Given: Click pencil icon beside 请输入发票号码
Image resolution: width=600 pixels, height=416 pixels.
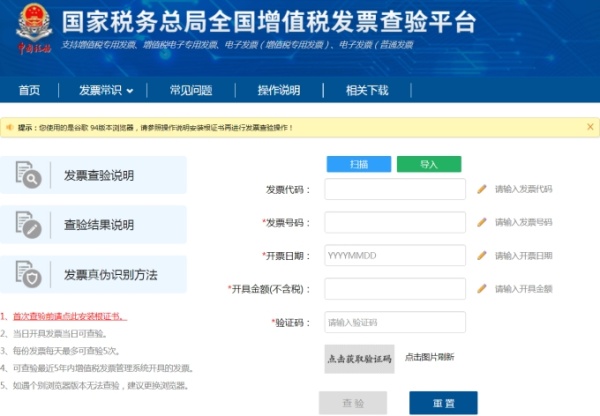Looking at the screenshot, I should coord(482,222).
